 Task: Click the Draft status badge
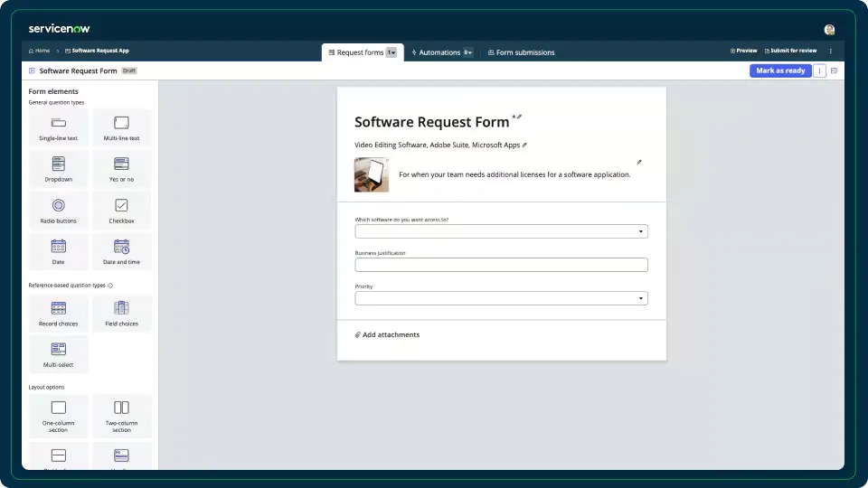click(129, 70)
